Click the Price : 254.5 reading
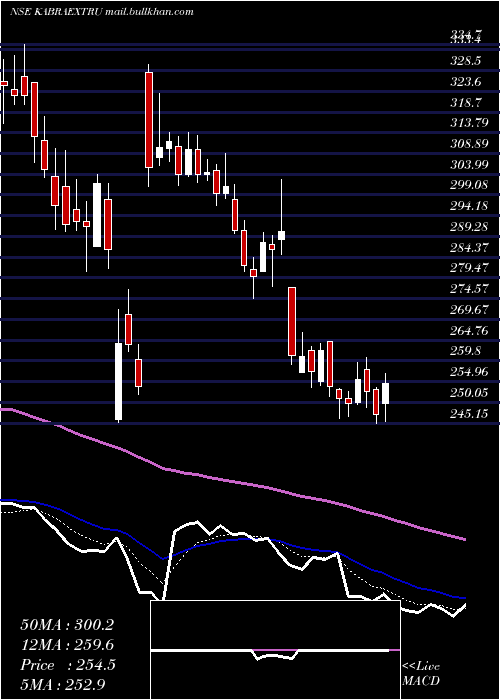 click(x=68, y=665)
